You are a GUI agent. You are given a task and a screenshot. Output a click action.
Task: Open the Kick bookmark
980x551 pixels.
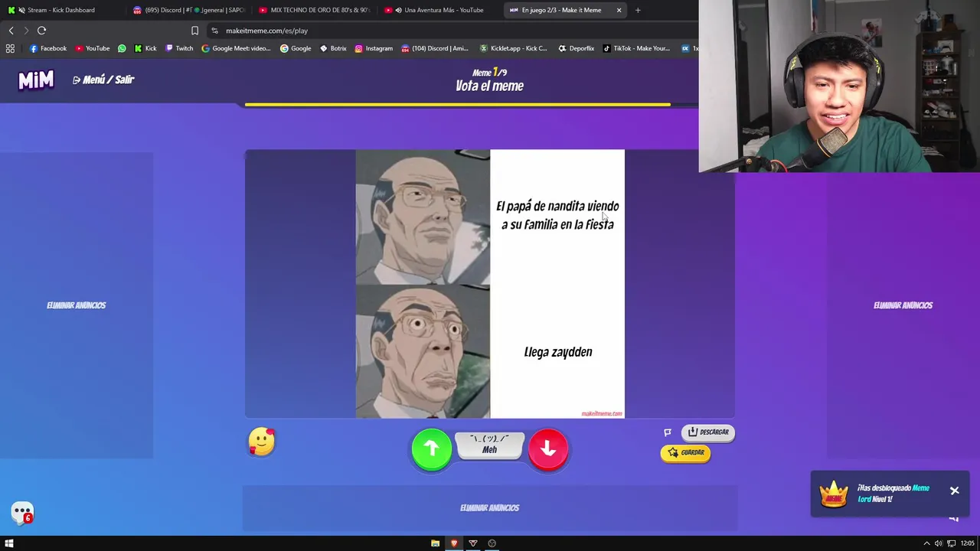[145, 48]
